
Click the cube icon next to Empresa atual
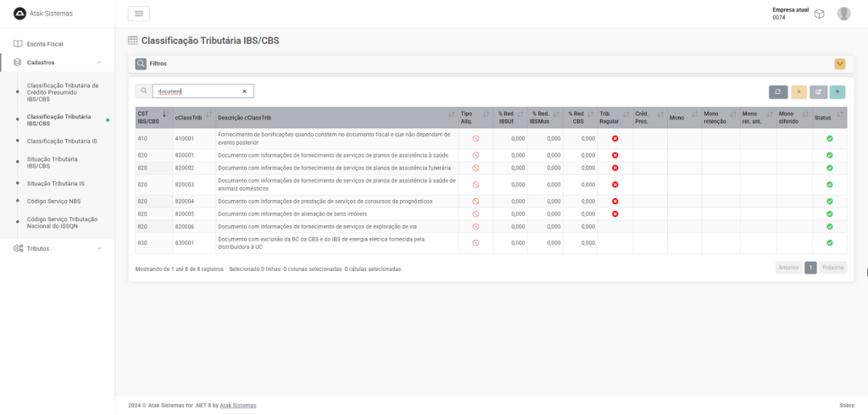click(x=819, y=14)
